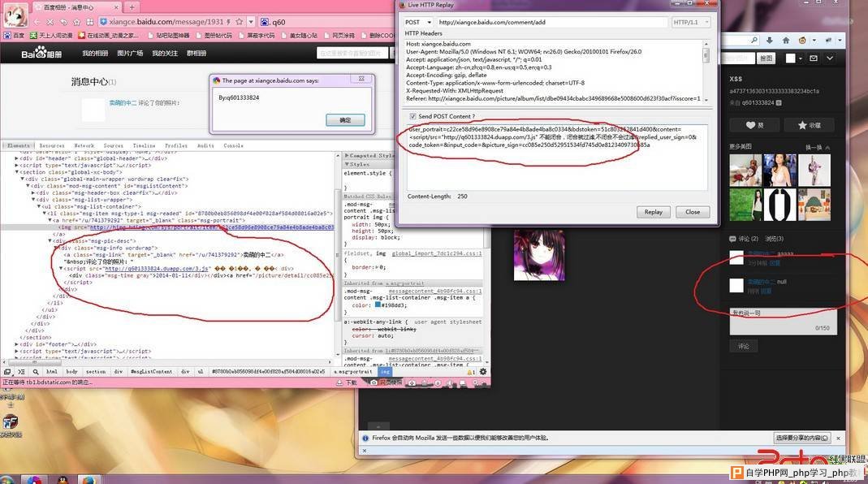This screenshot has height=484, width=868.
Task: Click the Baidu 相册 logo
Action: [x=41, y=53]
